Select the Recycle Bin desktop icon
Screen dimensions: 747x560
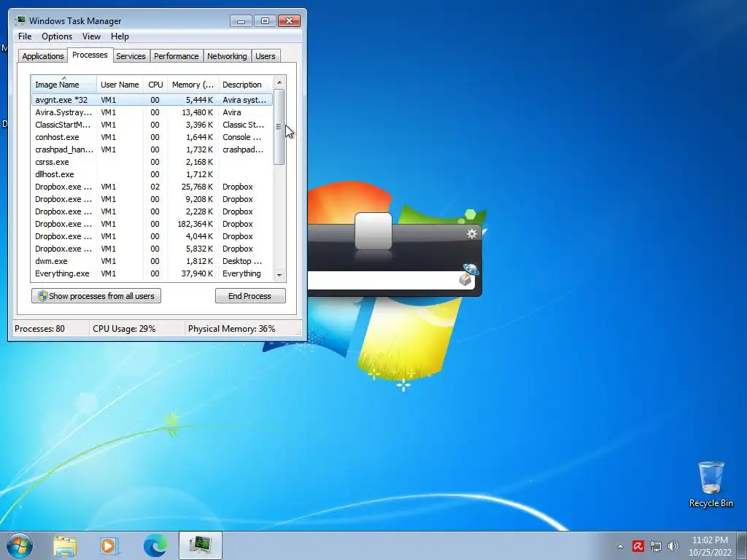click(x=711, y=484)
